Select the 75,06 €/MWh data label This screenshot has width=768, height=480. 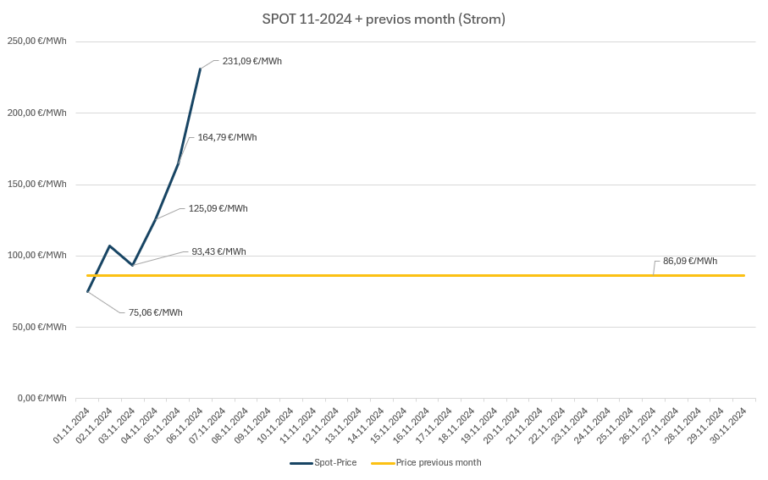[155, 312]
